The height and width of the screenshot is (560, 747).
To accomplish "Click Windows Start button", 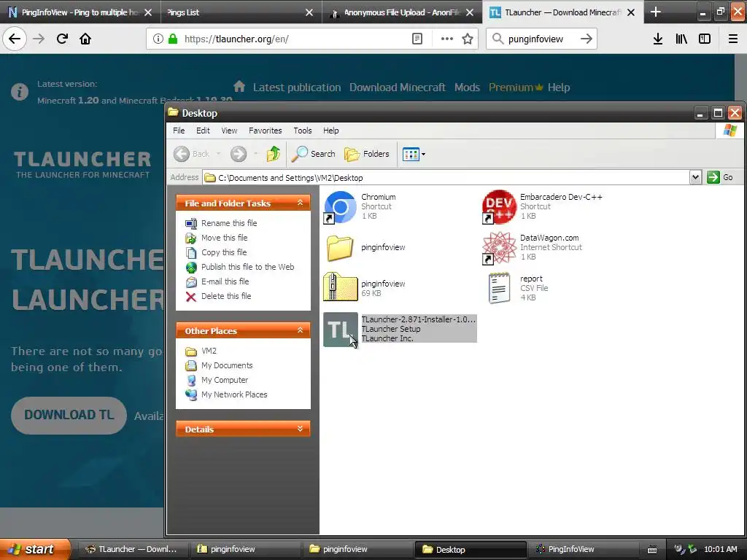I will pyautogui.click(x=34, y=549).
